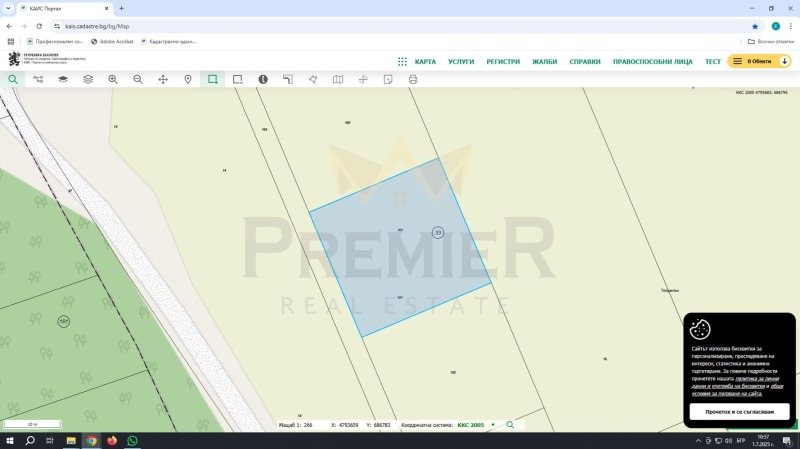Open the stacked layers icon

(88, 80)
